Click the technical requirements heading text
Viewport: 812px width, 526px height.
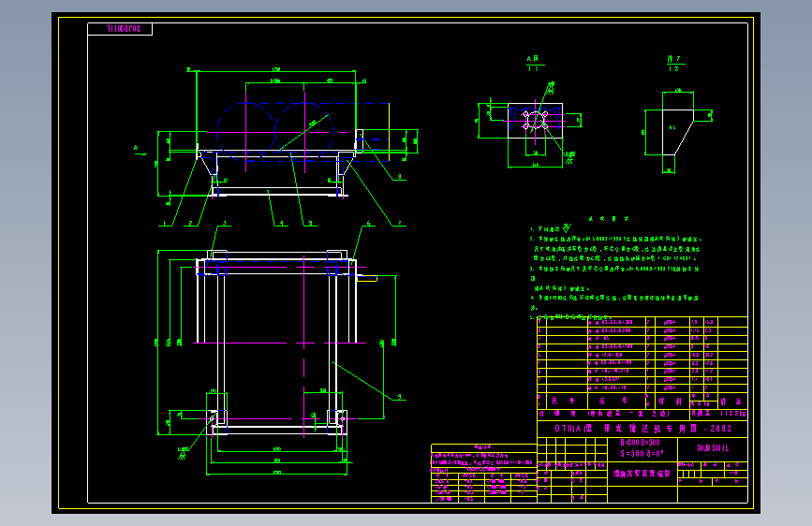tap(609, 219)
